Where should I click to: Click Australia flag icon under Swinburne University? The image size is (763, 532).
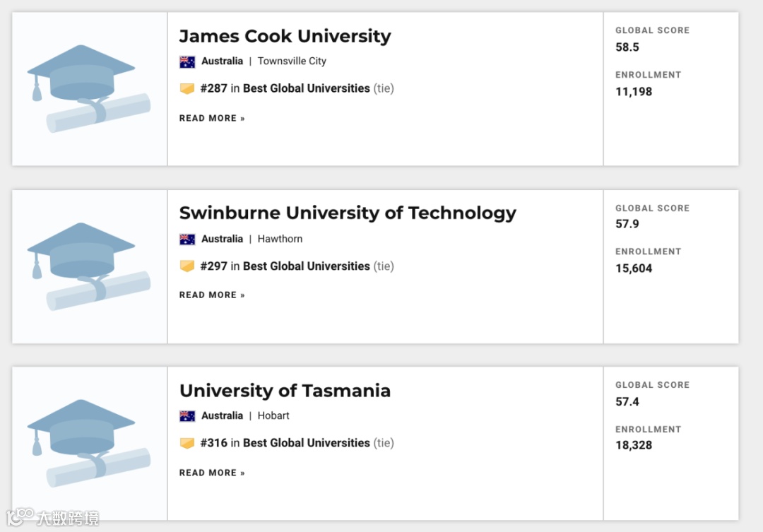187,239
